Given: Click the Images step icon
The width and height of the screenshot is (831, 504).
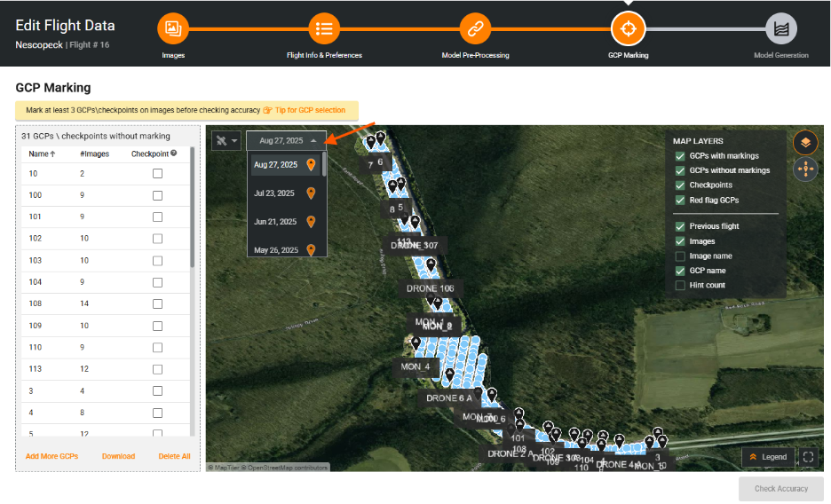Looking at the screenshot, I should point(173,28).
